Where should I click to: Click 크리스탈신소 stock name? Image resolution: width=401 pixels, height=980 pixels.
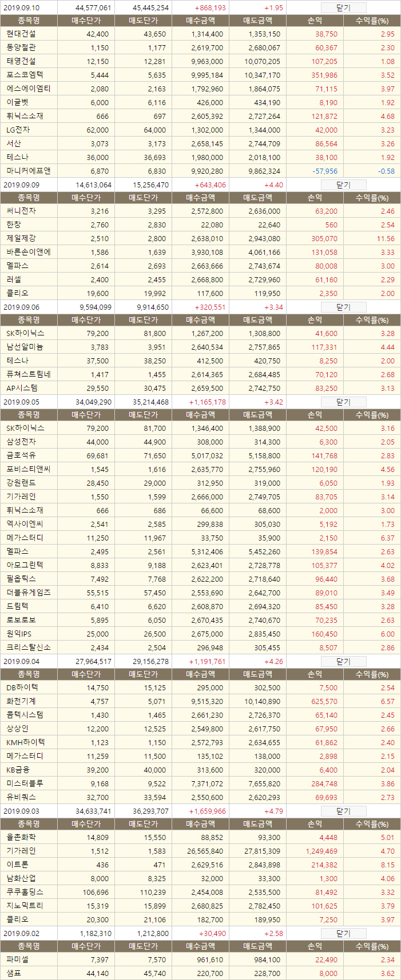click(x=29, y=647)
